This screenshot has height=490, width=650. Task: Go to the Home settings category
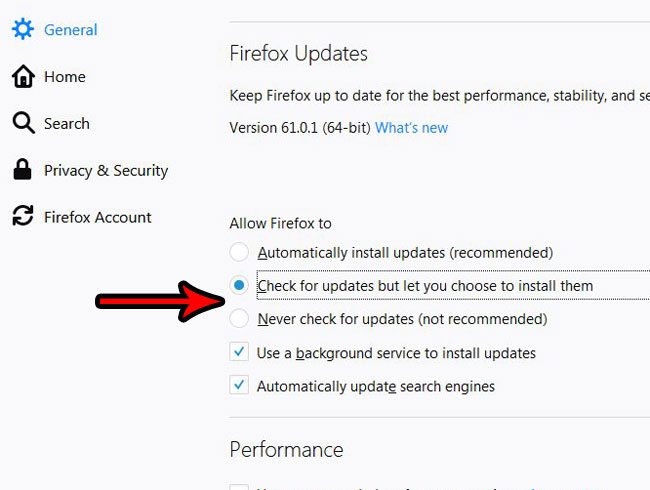64,76
